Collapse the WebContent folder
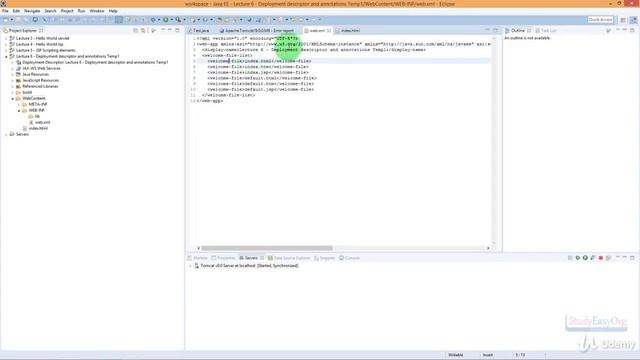Screen dimensions: 640x360 click(13, 98)
